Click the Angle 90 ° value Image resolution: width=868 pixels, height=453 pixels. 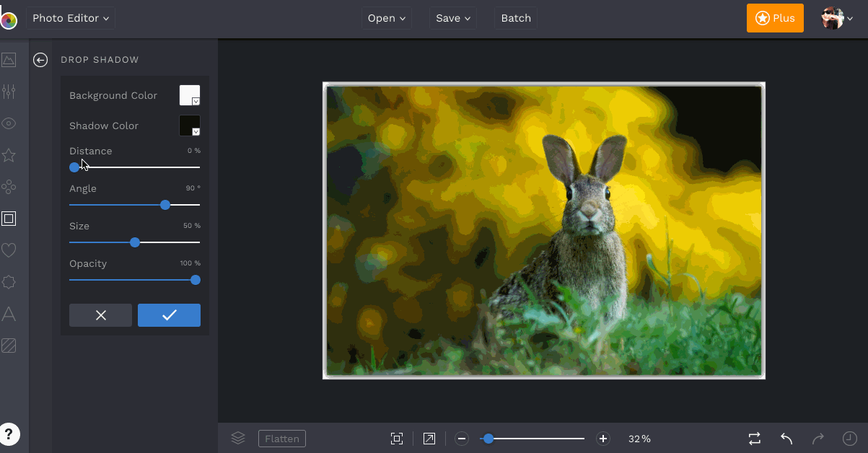click(193, 188)
